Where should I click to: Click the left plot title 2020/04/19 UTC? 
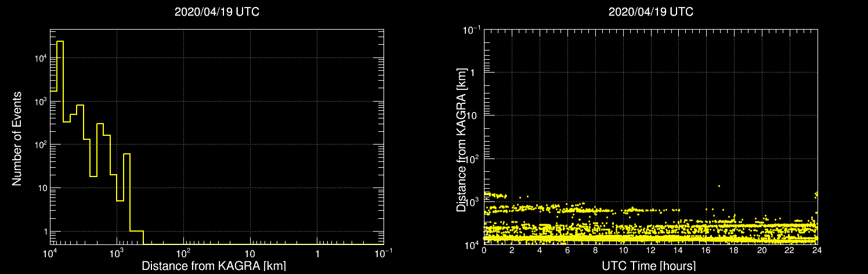216,12
